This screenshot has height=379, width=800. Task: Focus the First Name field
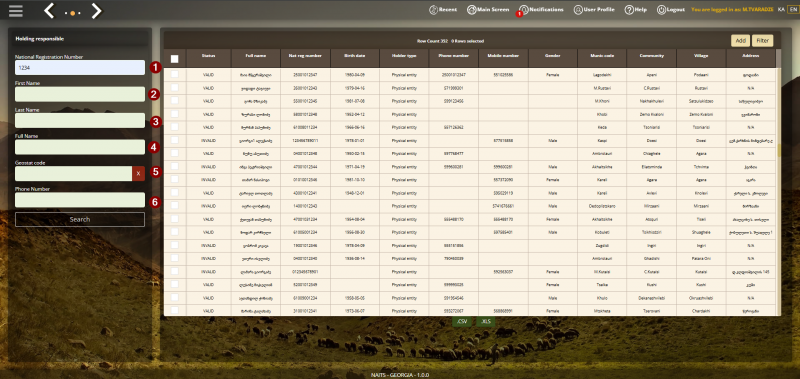[80, 94]
